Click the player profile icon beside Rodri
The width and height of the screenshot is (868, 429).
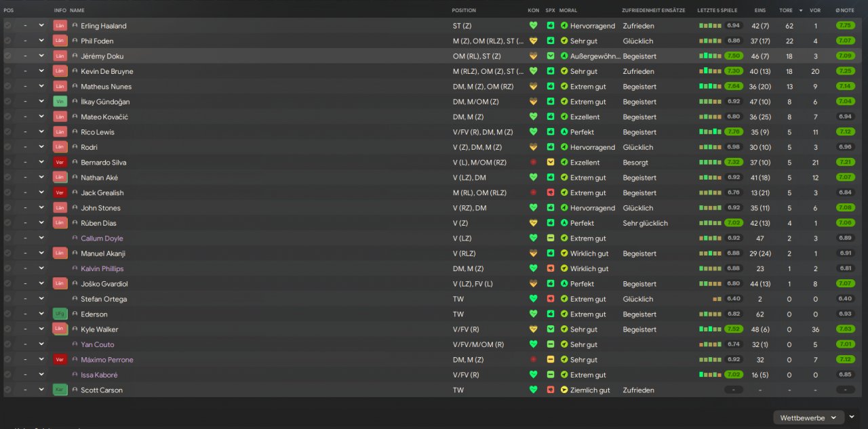(75, 148)
